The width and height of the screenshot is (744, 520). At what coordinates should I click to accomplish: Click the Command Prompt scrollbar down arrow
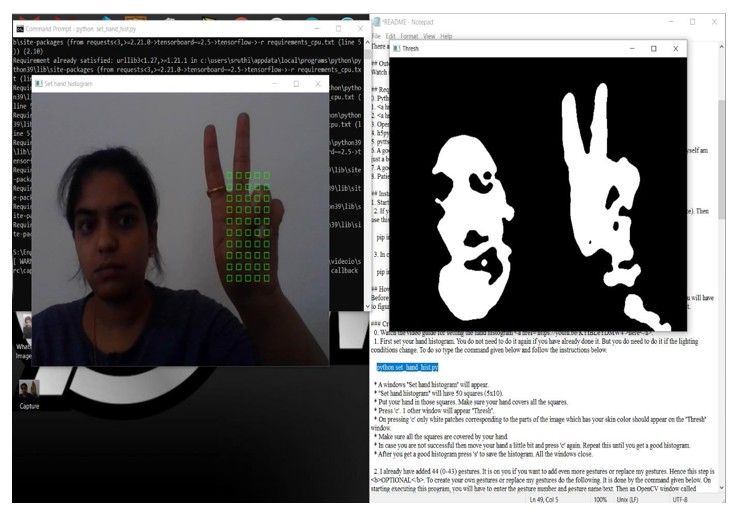click(x=366, y=307)
